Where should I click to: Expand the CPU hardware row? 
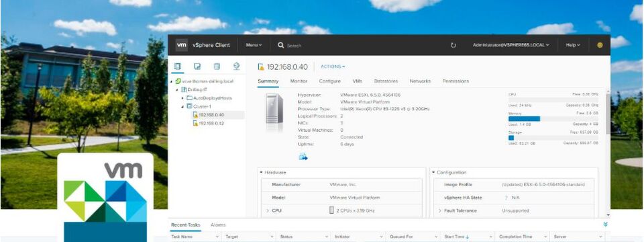coord(268,210)
